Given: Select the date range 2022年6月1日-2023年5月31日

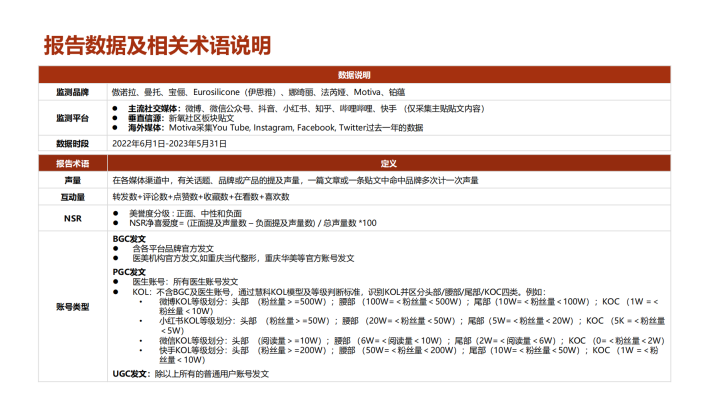Looking at the screenshot, I should coord(169,144).
